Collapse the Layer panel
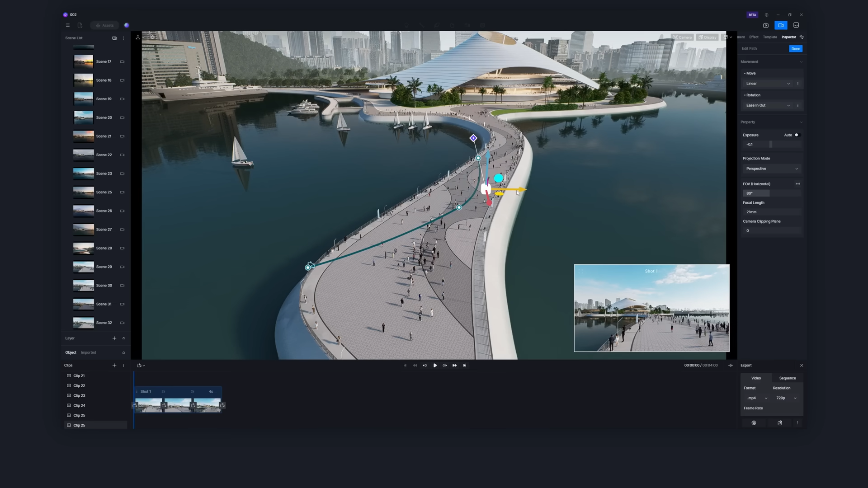This screenshot has width=868, height=488. [123, 338]
